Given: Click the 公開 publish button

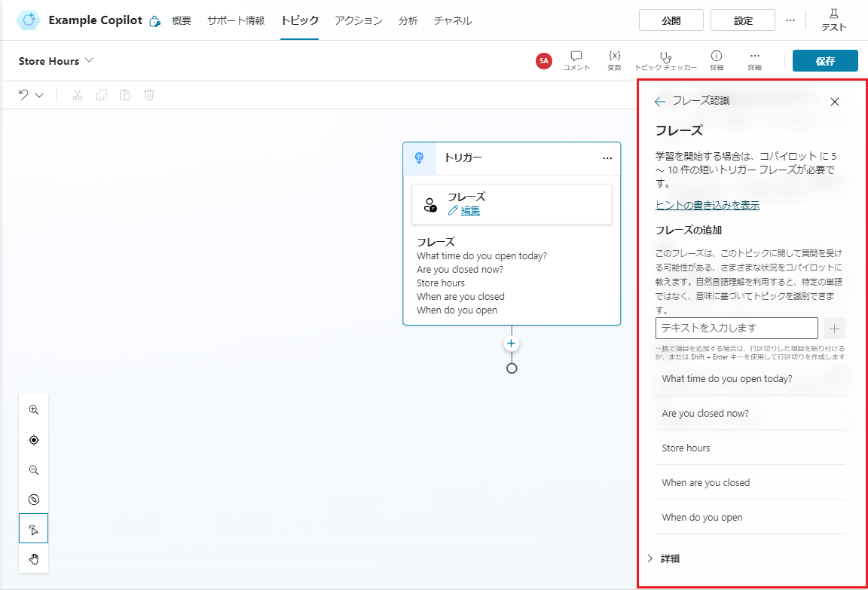Looking at the screenshot, I should (x=671, y=20).
